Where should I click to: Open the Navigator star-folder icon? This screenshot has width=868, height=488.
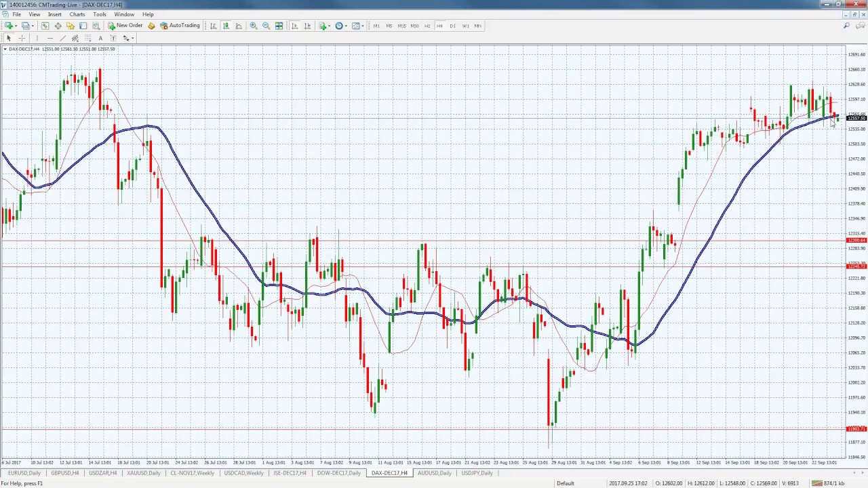click(70, 26)
